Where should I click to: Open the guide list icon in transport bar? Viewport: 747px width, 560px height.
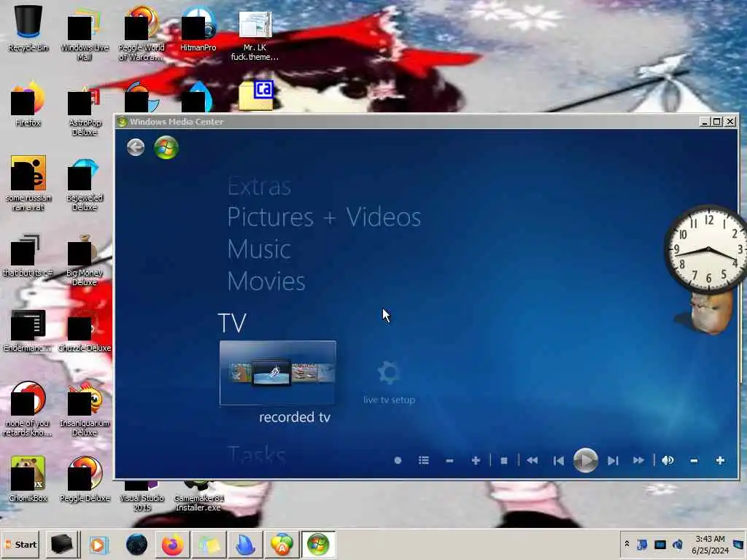424,461
